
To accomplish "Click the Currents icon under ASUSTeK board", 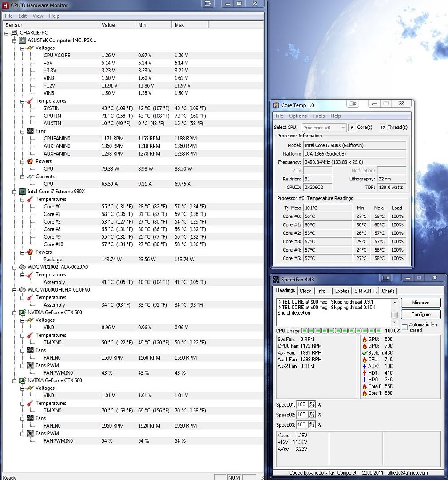I will (x=30, y=176).
